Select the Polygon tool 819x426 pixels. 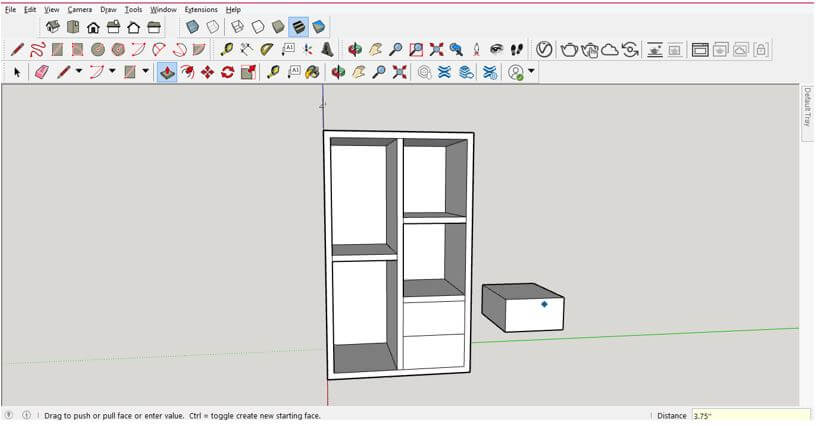(x=118, y=50)
